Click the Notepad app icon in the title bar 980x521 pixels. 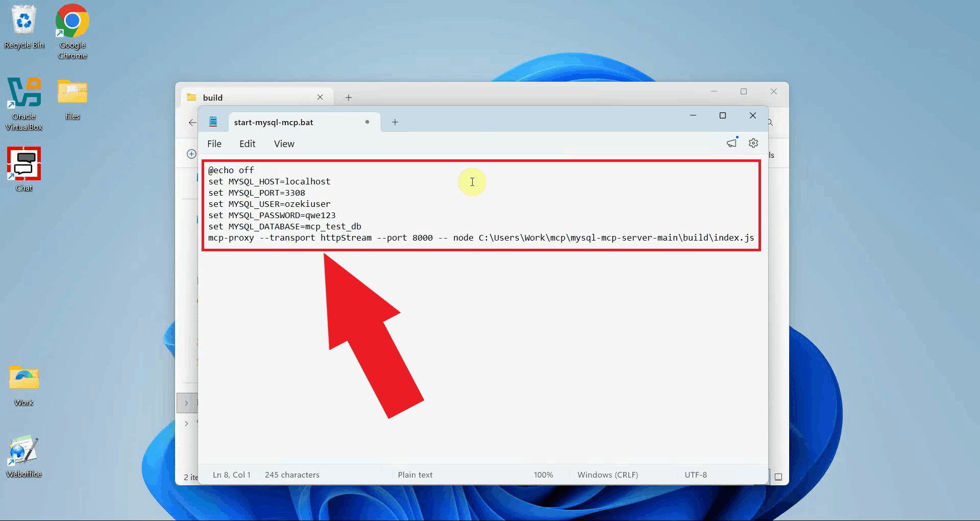[x=213, y=122]
